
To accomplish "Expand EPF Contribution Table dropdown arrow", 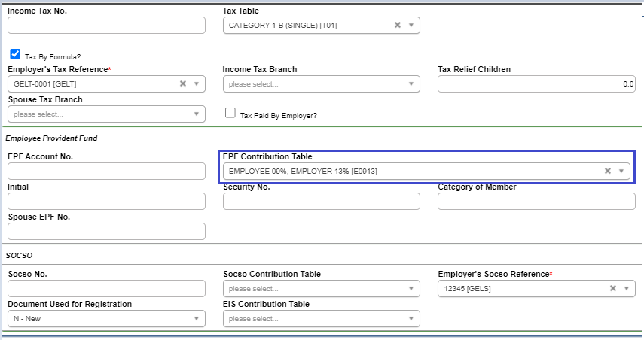I will click(621, 171).
